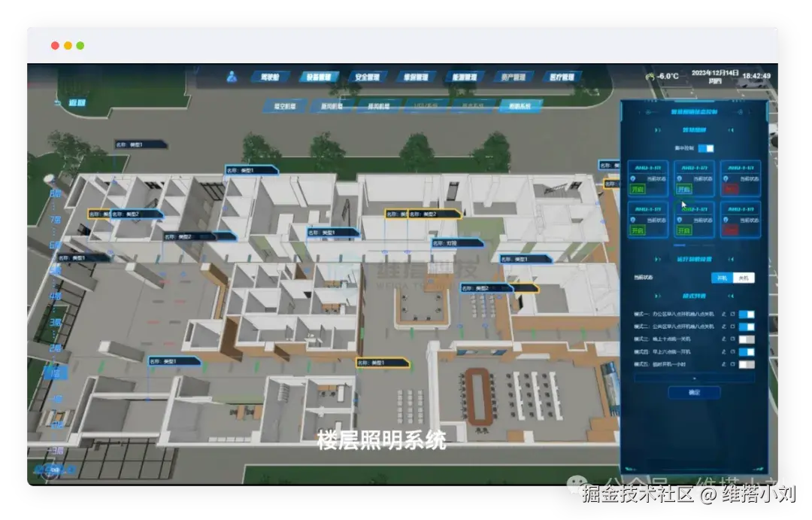Select the highlighted 照明系统 sub-system tab

tap(520, 106)
